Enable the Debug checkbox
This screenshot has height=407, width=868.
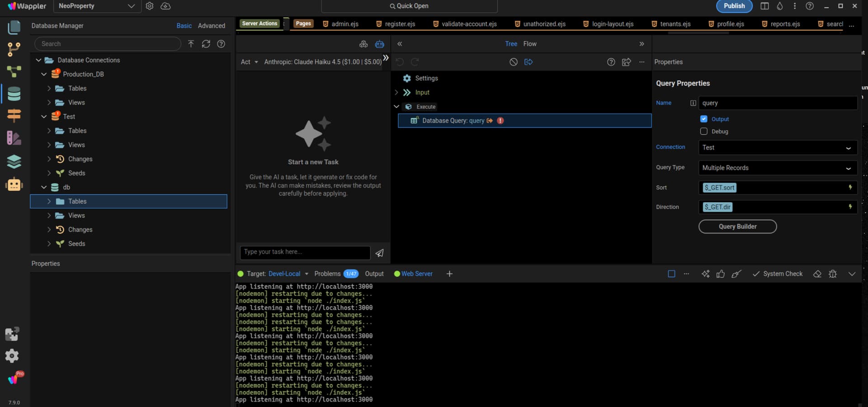point(704,132)
